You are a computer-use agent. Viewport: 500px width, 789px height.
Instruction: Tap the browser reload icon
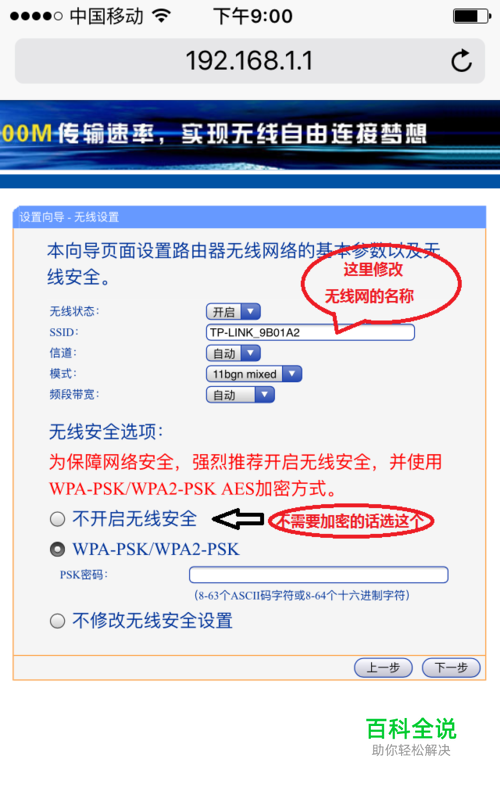point(461,61)
